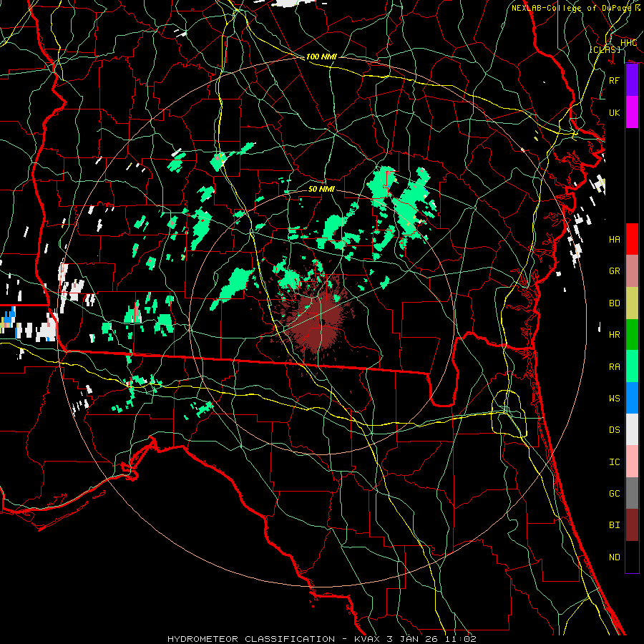Click the HHC product label
Screen dimensions: 644x644
click(x=628, y=43)
